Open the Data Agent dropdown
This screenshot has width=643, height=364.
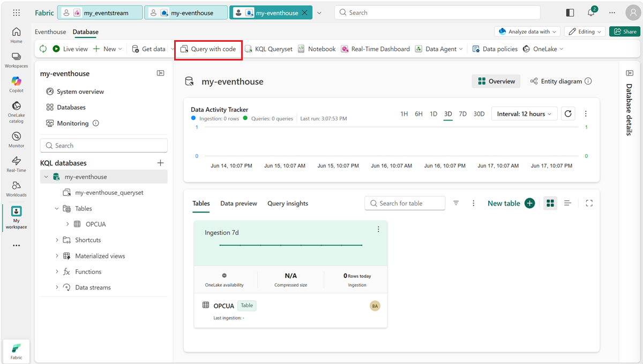(x=439, y=49)
